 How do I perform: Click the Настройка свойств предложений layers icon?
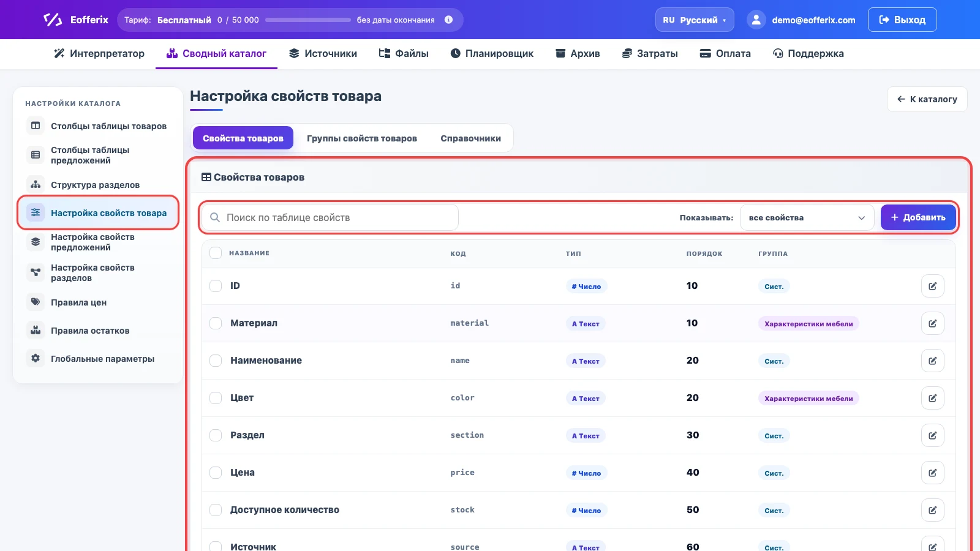pyautogui.click(x=36, y=242)
